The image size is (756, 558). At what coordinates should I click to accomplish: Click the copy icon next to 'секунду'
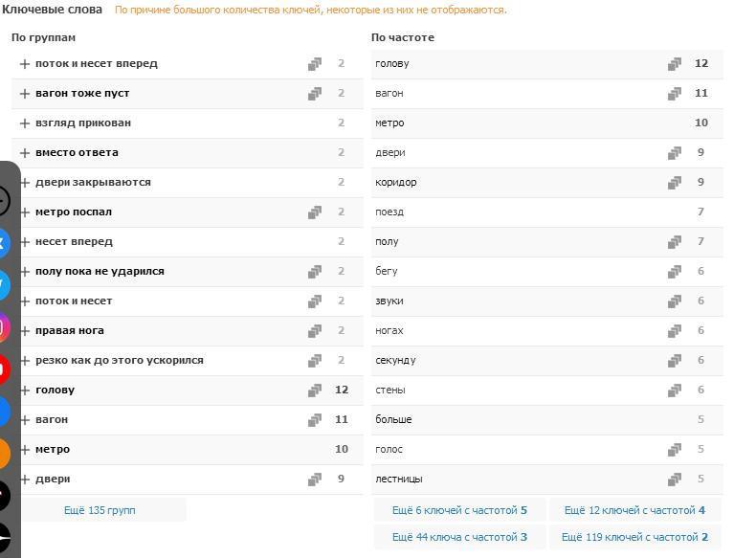(675, 361)
